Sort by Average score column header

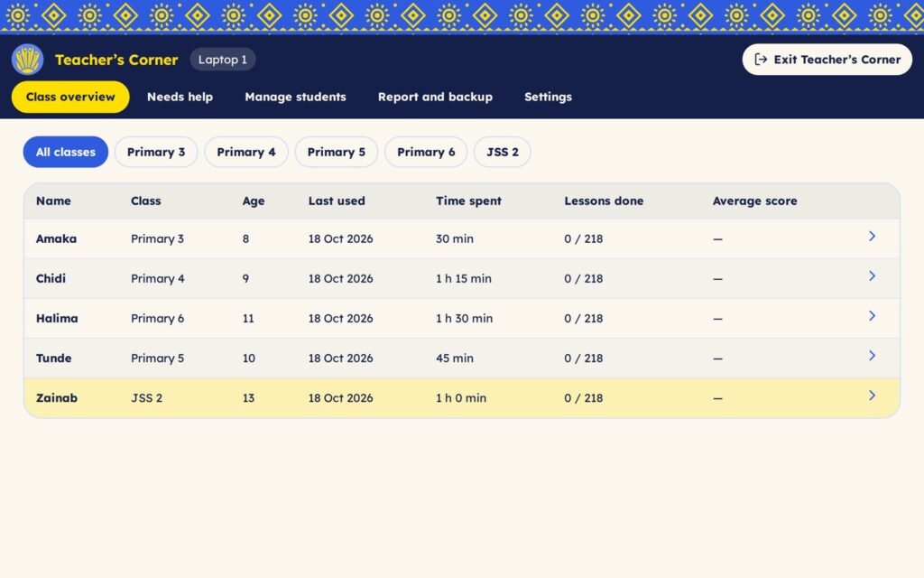click(755, 201)
